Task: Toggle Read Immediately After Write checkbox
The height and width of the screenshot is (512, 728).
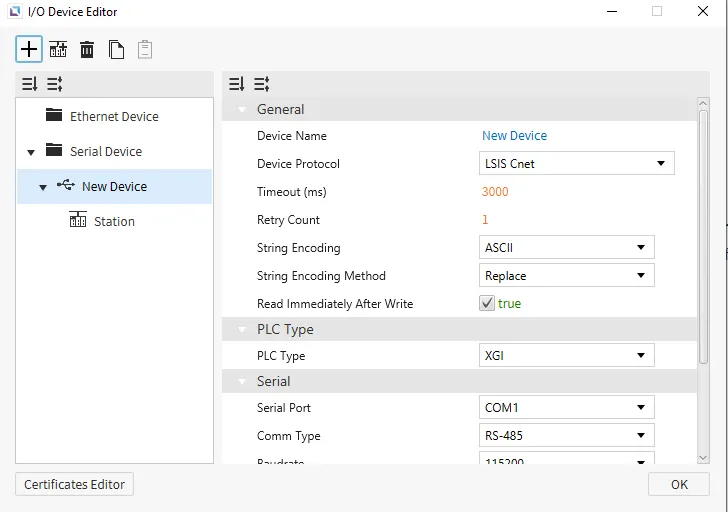Action: tap(487, 303)
